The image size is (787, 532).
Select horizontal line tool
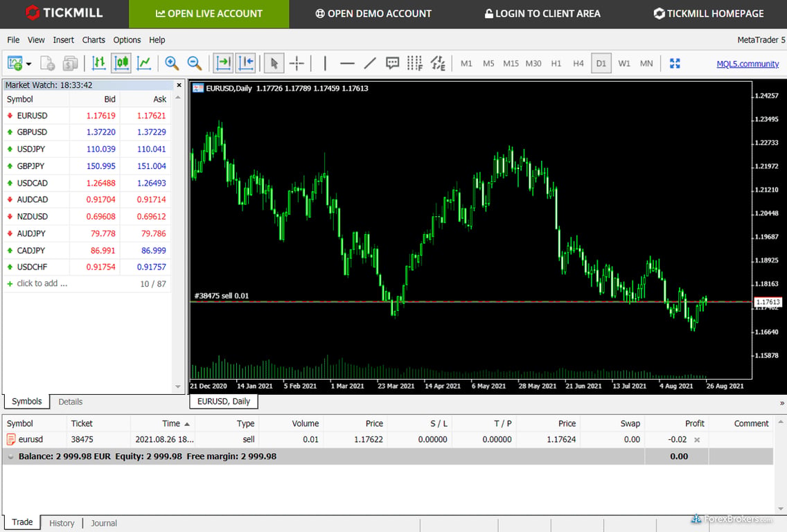(x=347, y=63)
